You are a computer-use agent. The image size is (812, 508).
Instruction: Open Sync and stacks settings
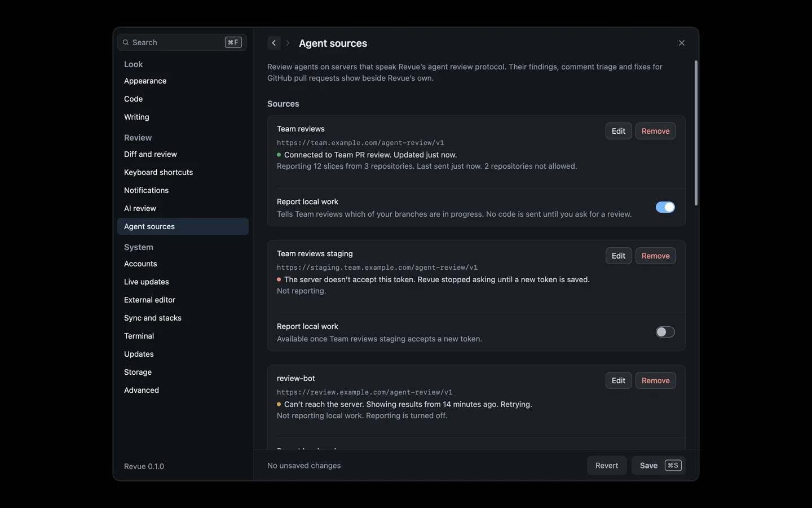coord(183,318)
